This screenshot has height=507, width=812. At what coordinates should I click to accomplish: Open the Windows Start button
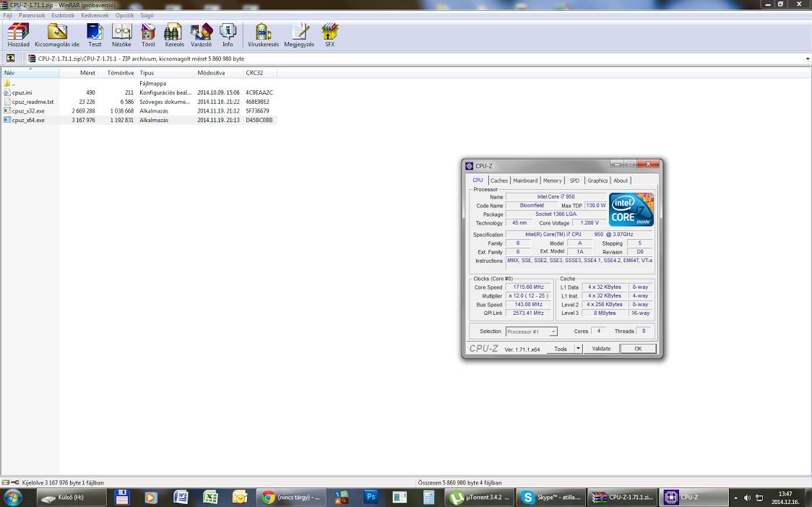click(x=12, y=498)
